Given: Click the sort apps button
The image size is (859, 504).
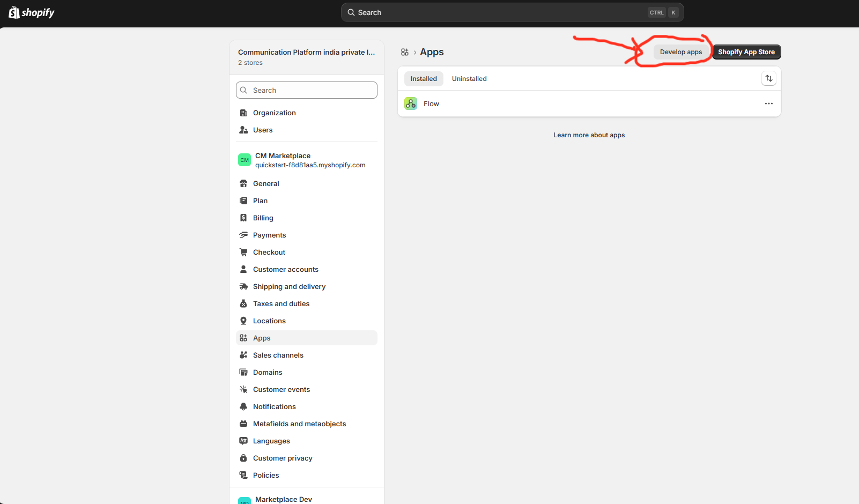Looking at the screenshot, I should pyautogui.click(x=768, y=78).
